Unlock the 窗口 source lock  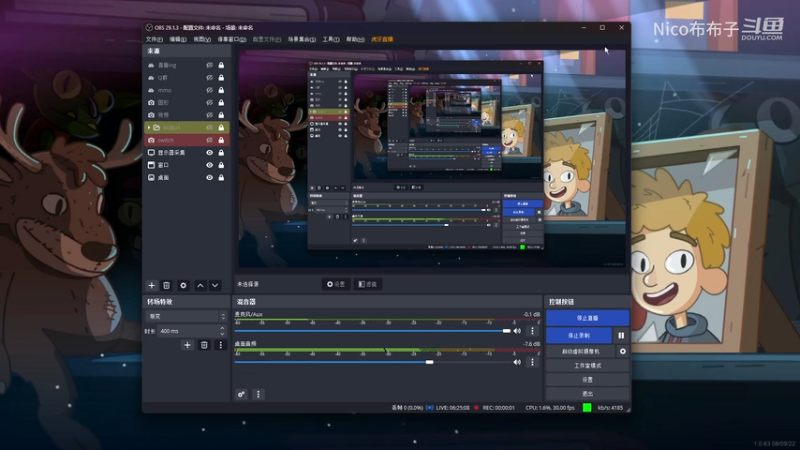tap(221, 165)
